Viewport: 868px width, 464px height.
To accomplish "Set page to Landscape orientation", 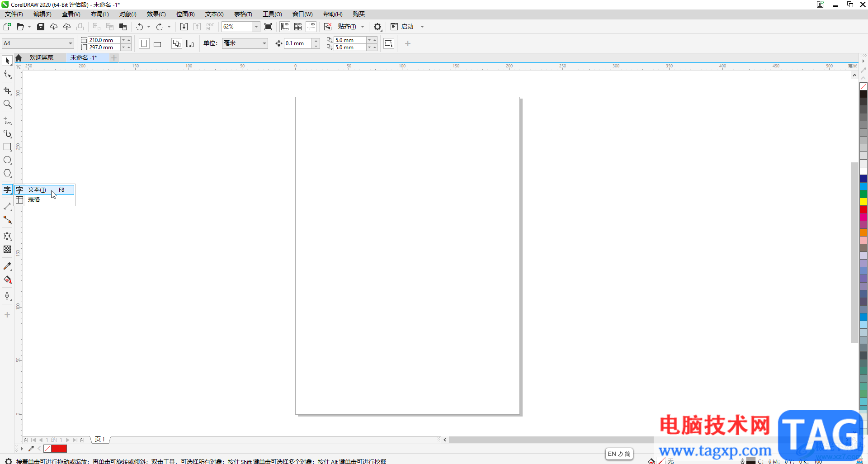I will click(157, 43).
